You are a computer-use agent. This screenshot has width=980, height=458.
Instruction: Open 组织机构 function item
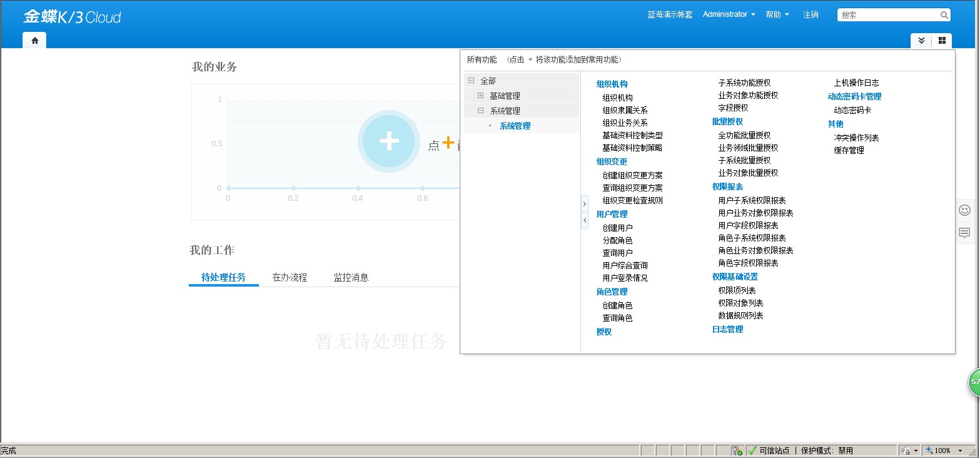(x=617, y=98)
